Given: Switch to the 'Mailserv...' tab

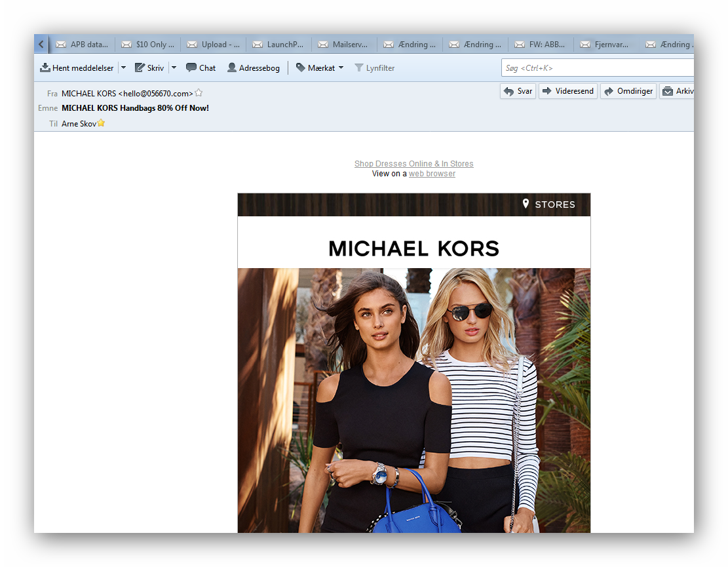Looking at the screenshot, I should 344,44.
